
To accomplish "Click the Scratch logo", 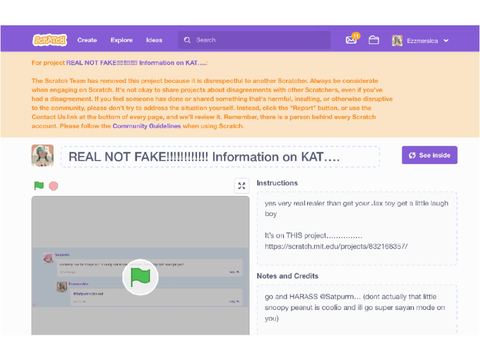I will [50, 40].
